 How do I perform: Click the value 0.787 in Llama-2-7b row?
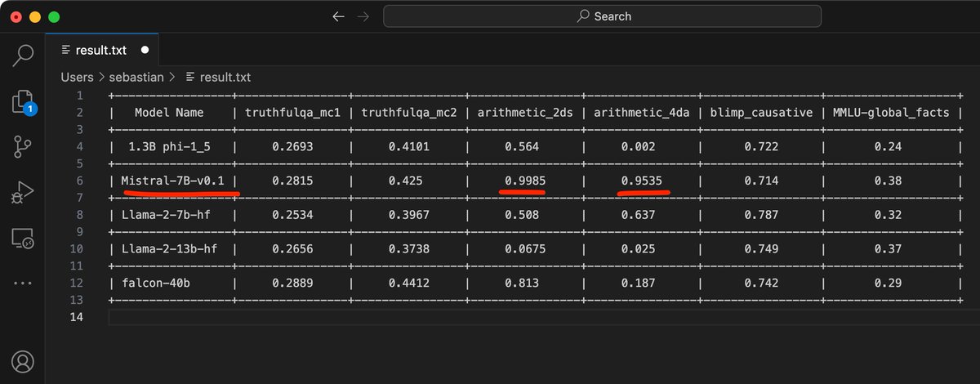(x=761, y=215)
